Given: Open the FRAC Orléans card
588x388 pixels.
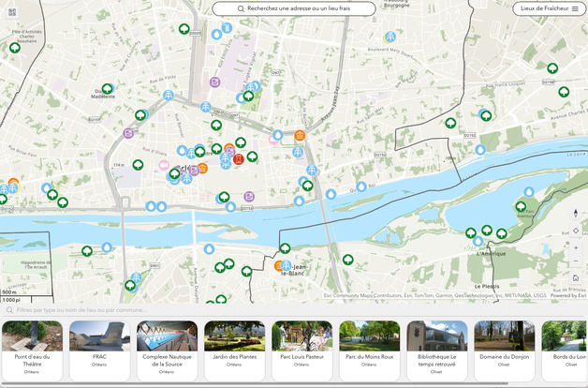Looking at the screenshot, I should [x=99, y=351].
